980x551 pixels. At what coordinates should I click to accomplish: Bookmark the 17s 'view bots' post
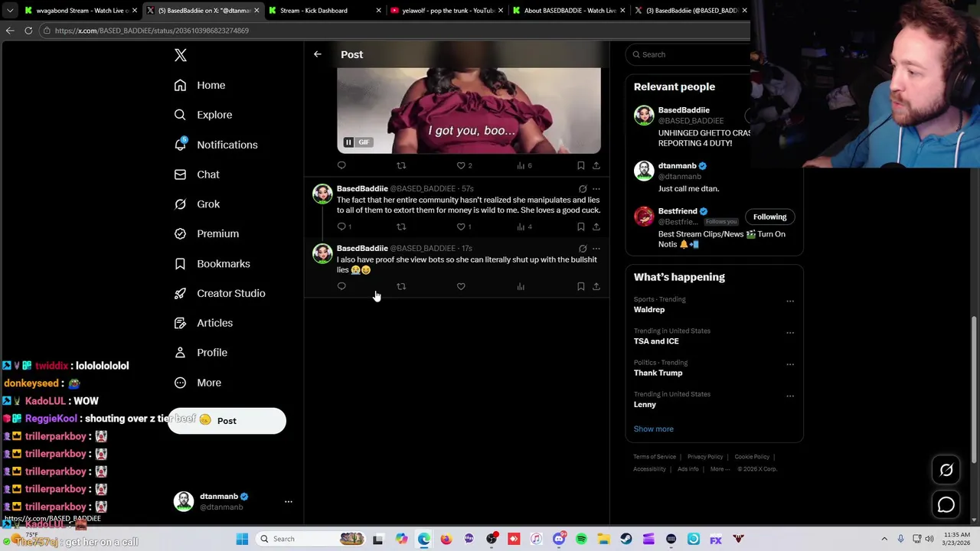coord(580,286)
